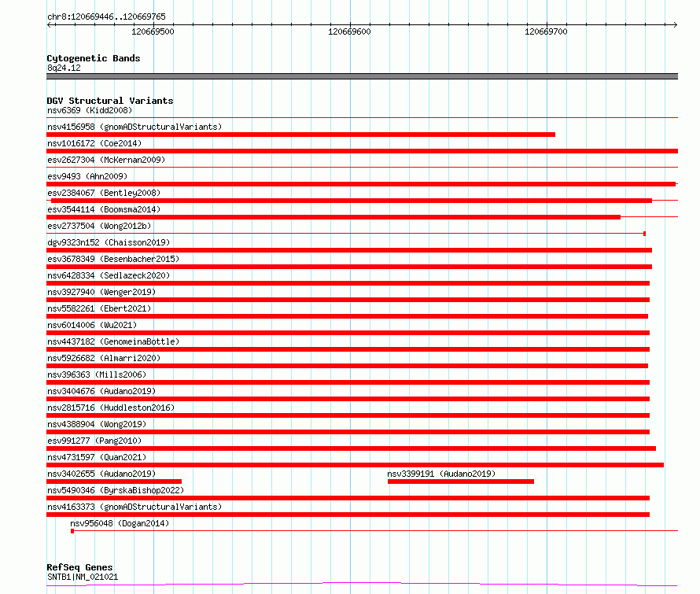
Task: Click the chr8:120669446..120669765 coordinate label
Action: point(106,17)
